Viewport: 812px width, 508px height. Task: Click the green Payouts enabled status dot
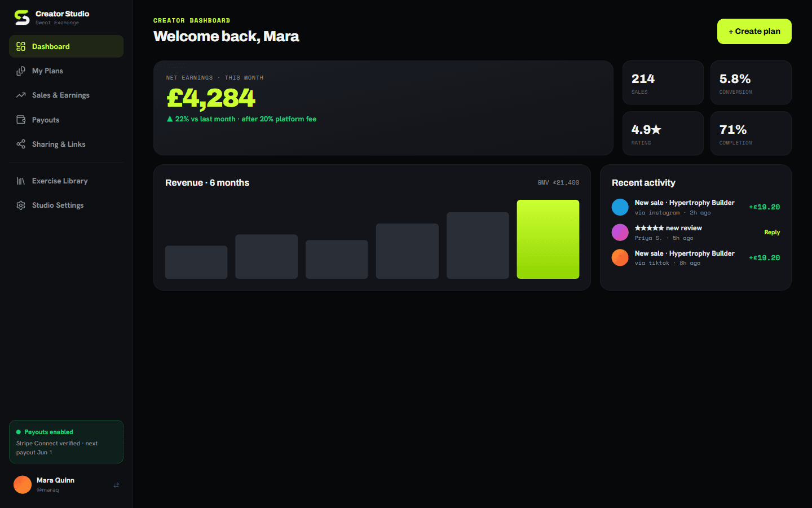click(x=19, y=432)
